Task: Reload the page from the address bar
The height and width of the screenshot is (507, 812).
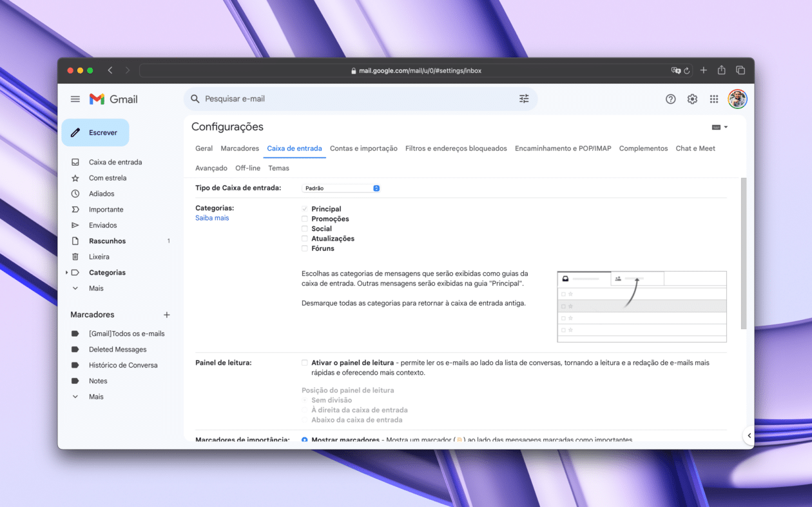Action: pos(687,71)
